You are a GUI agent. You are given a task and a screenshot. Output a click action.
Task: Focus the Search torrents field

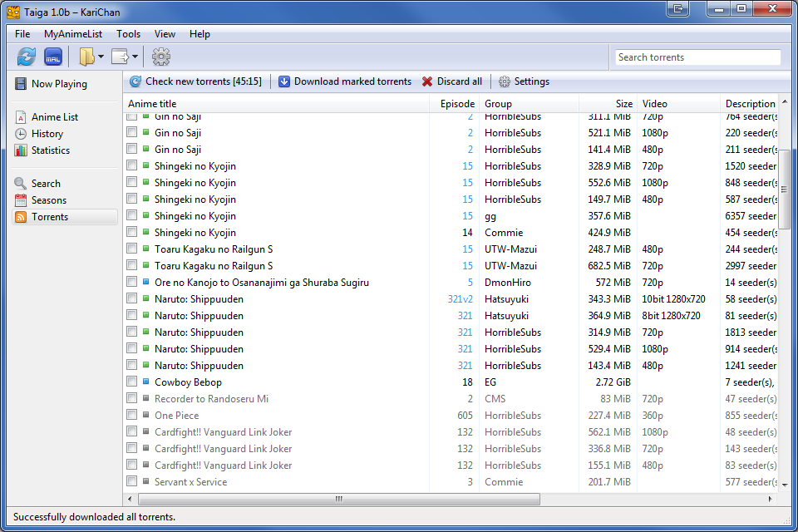[697, 57]
